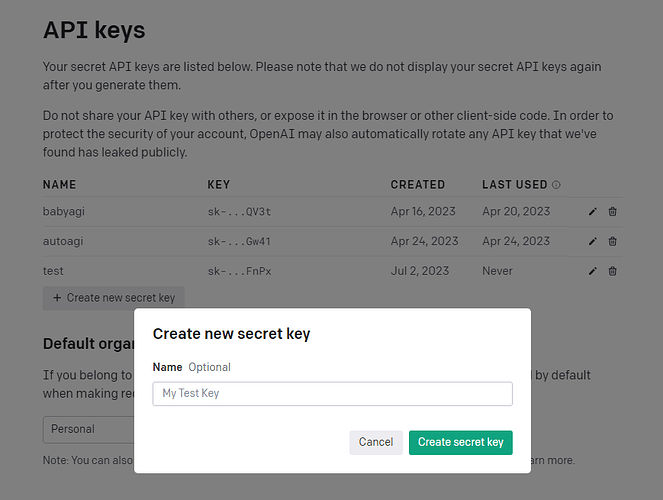This screenshot has width=663, height=500.
Task: Remove the test key via trash icon
Action: coord(613,271)
